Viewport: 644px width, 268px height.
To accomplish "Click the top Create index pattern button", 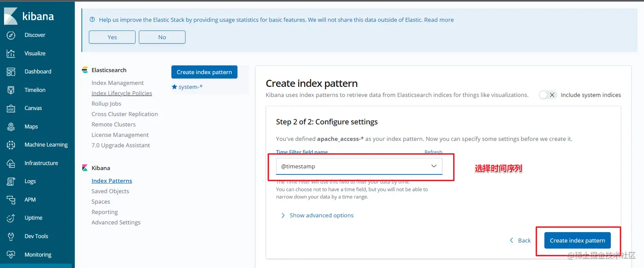I will click(204, 72).
